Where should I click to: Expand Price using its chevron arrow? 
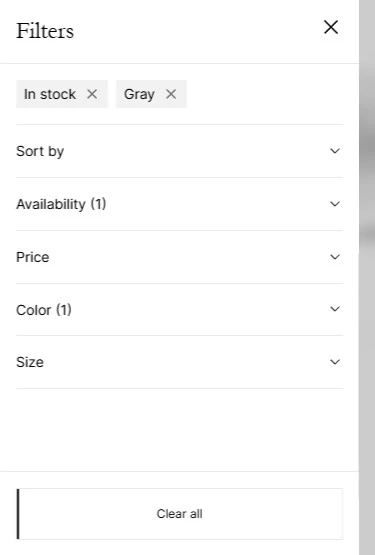pyautogui.click(x=335, y=257)
